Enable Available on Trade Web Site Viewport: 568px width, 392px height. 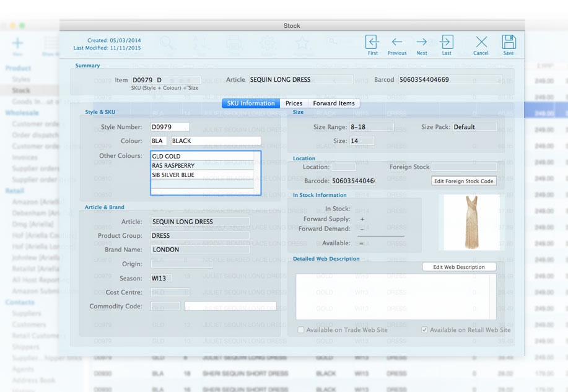tap(300, 329)
